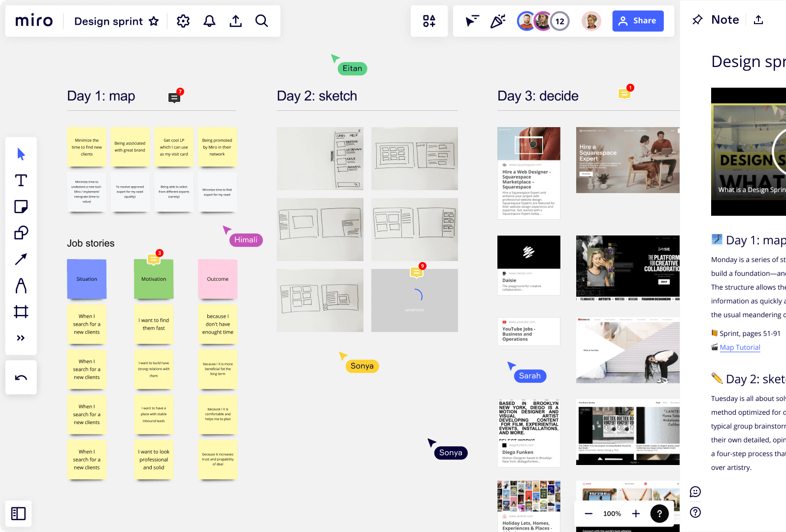Image resolution: width=786 pixels, height=532 pixels.
Task: Toggle the pin icon next to Note
Action: click(697, 20)
